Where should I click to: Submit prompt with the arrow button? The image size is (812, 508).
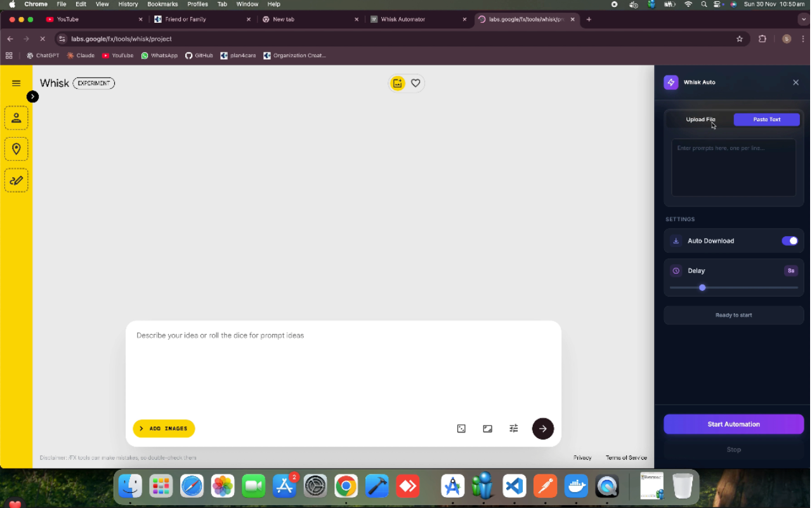click(x=542, y=429)
